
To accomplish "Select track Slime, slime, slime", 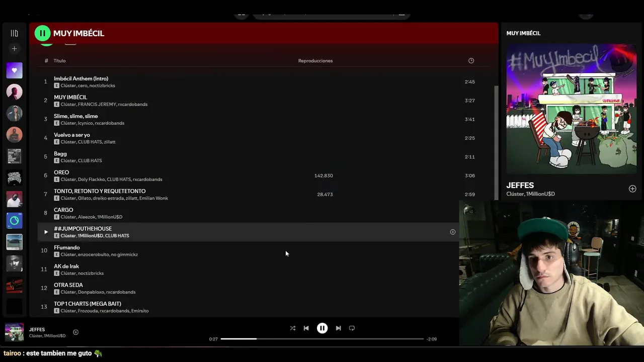I will [76, 116].
